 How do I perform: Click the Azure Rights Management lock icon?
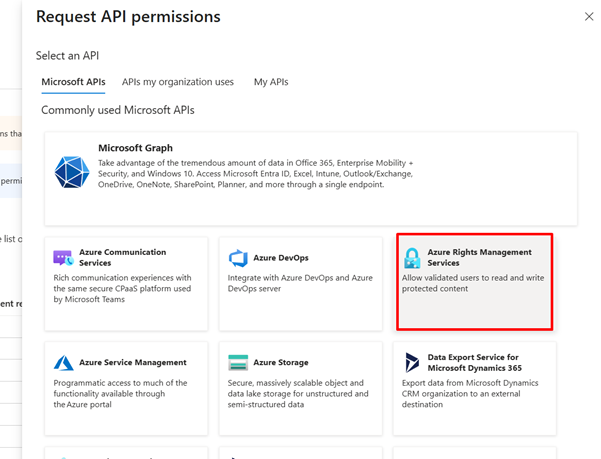(x=412, y=258)
